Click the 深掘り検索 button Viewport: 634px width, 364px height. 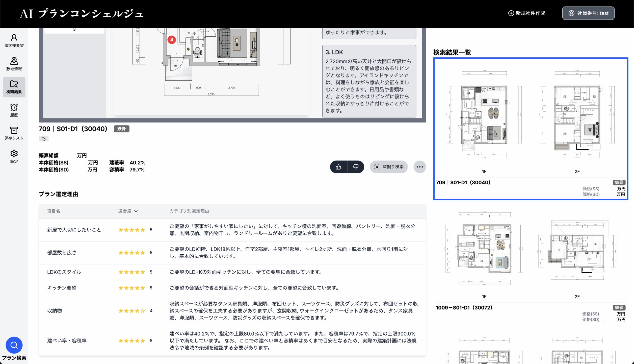click(389, 167)
